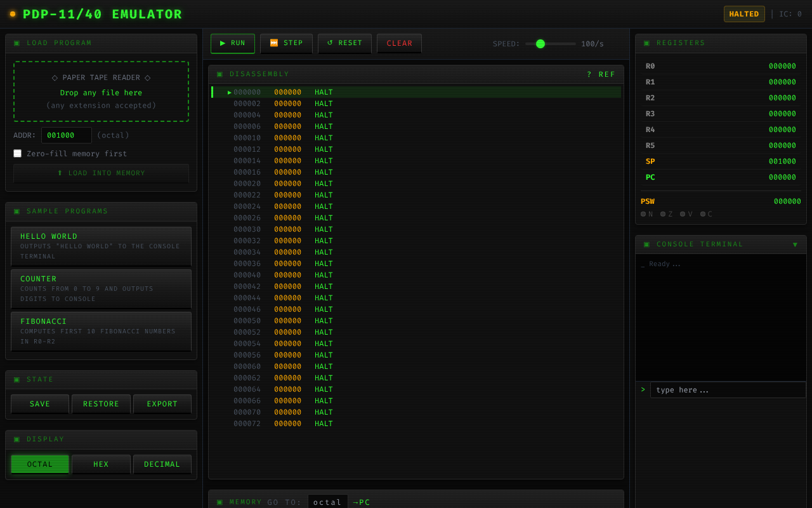Switch display to Decimal
The height and width of the screenshot is (508, 812).
tap(162, 464)
